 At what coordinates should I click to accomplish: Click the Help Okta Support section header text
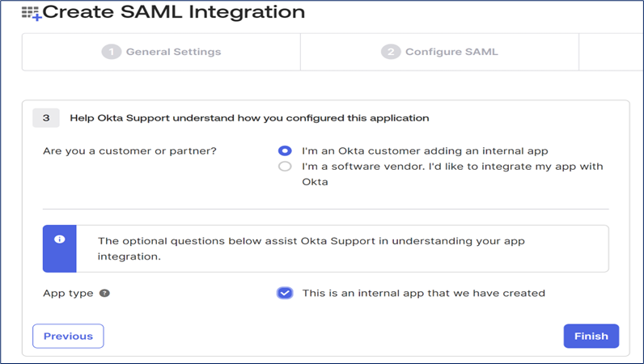tap(249, 118)
